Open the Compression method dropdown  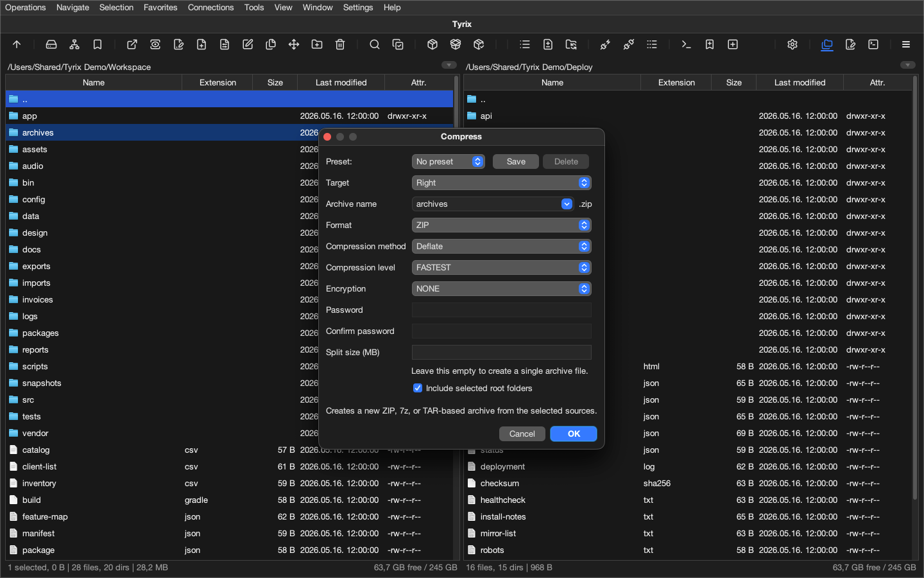pos(501,247)
